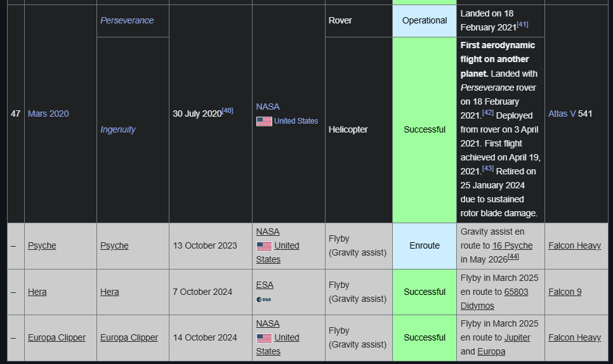Screen dimensions: 613x364
Task: Select the Helicopter type cell
Action: pyautogui.click(x=359, y=129)
